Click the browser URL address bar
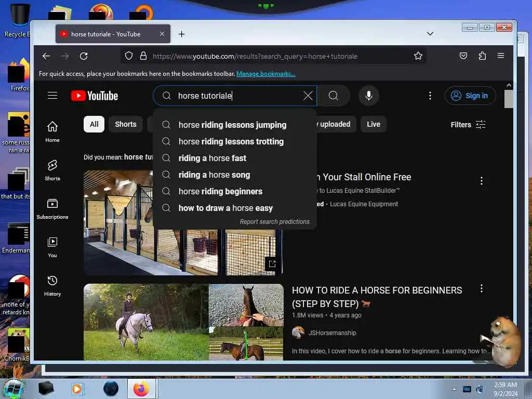 point(273,56)
